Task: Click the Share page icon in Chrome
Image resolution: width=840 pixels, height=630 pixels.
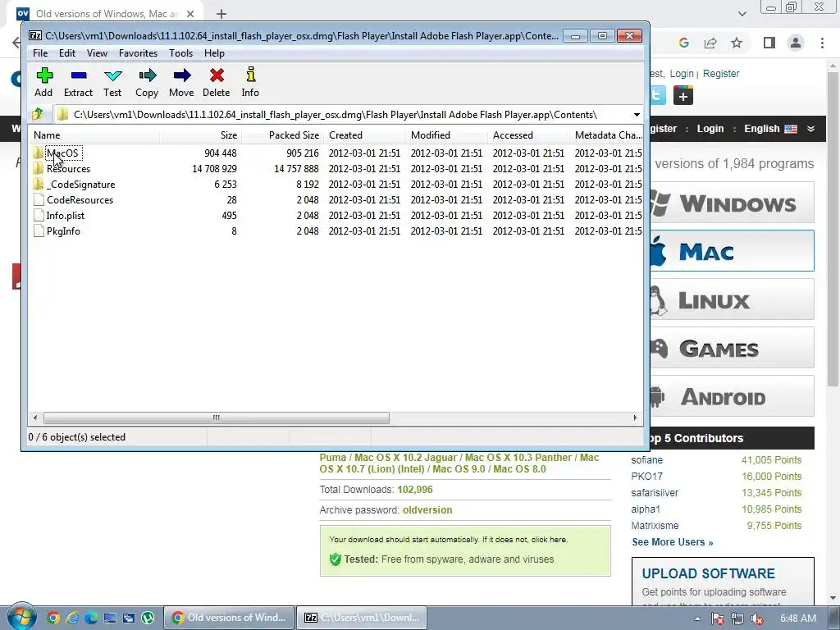Action: click(x=710, y=43)
